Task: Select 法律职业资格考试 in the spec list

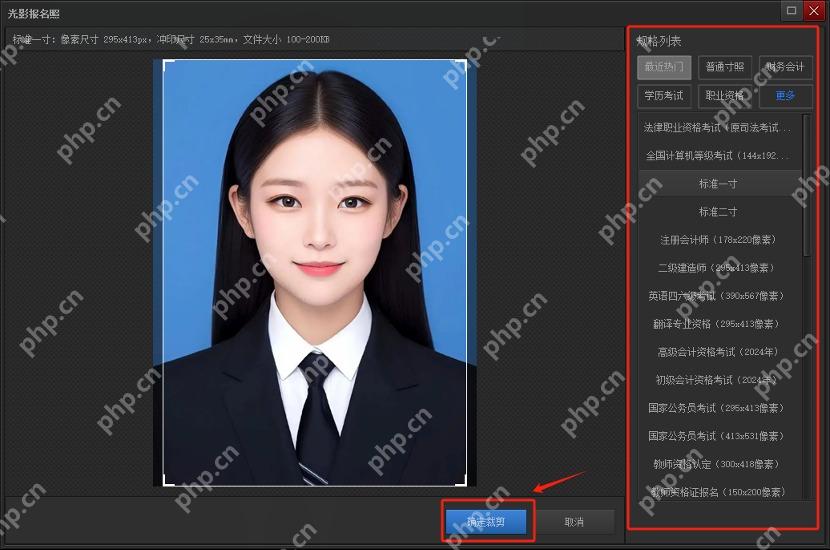Action: [719, 128]
